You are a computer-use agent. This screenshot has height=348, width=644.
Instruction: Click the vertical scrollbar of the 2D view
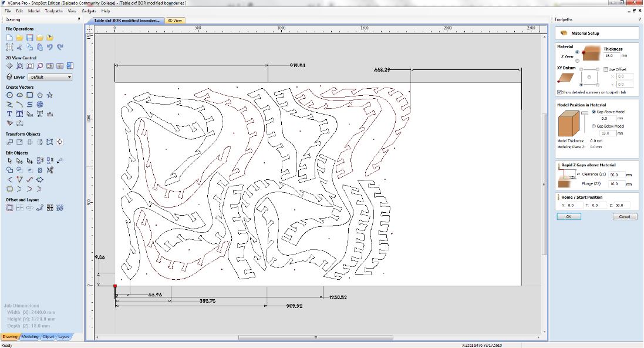point(545,184)
